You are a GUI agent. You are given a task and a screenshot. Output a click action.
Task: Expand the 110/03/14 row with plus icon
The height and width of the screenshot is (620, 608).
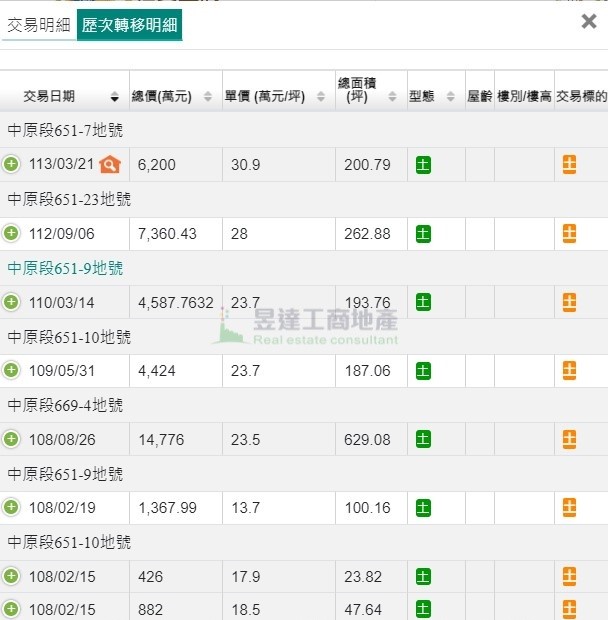click(x=11, y=301)
